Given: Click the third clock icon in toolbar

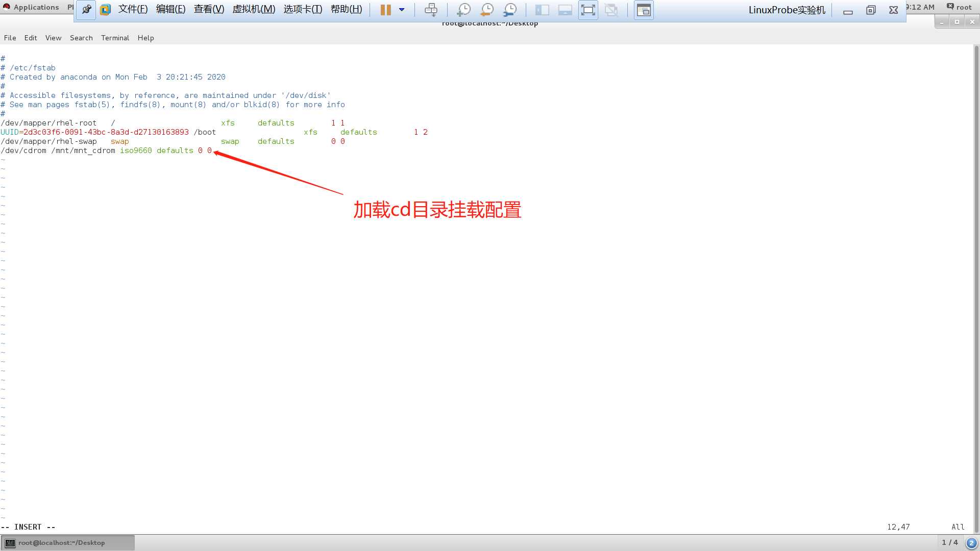Looking at the screenshot, I should [509, 9].
